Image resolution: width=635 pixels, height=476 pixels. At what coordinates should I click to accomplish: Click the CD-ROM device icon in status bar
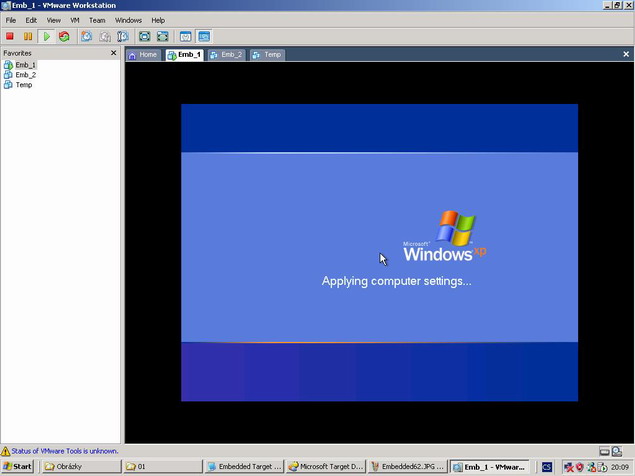pos(617,451)
